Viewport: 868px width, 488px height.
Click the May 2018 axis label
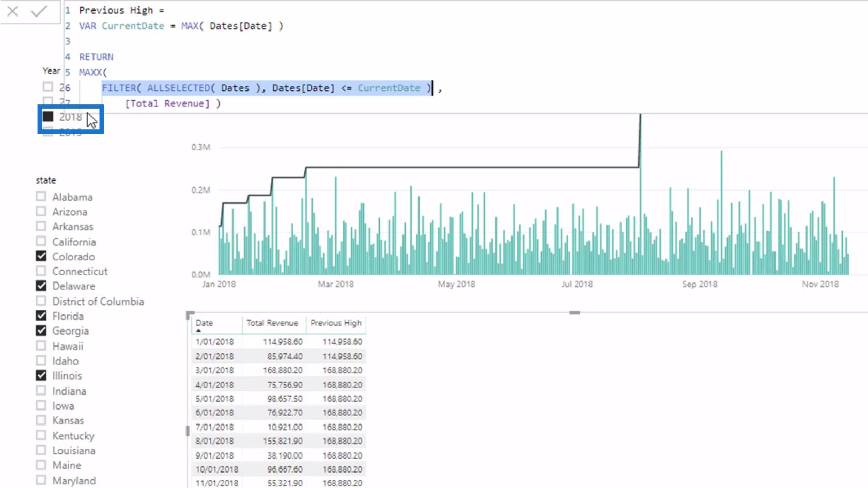point(457,284)
